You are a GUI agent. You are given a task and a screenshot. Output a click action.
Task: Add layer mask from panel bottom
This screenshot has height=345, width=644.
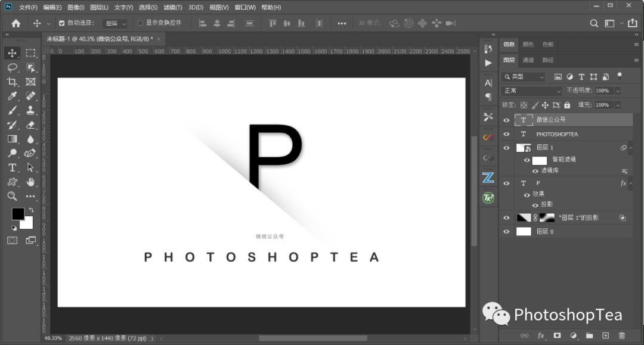point(557,335)
